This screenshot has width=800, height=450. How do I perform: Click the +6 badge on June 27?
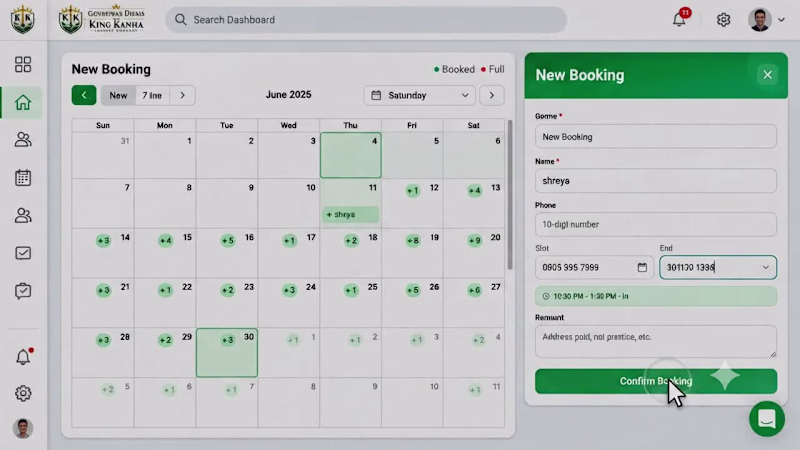(474, 290)
